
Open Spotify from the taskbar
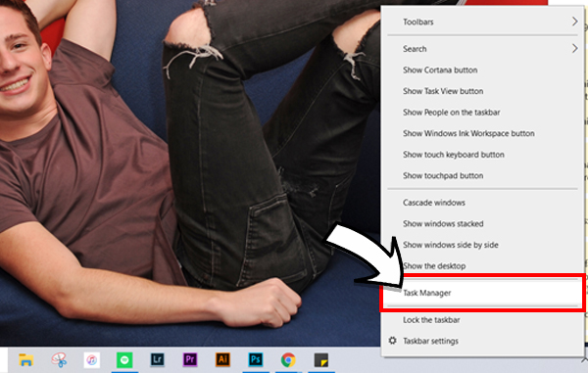point(124,360)
